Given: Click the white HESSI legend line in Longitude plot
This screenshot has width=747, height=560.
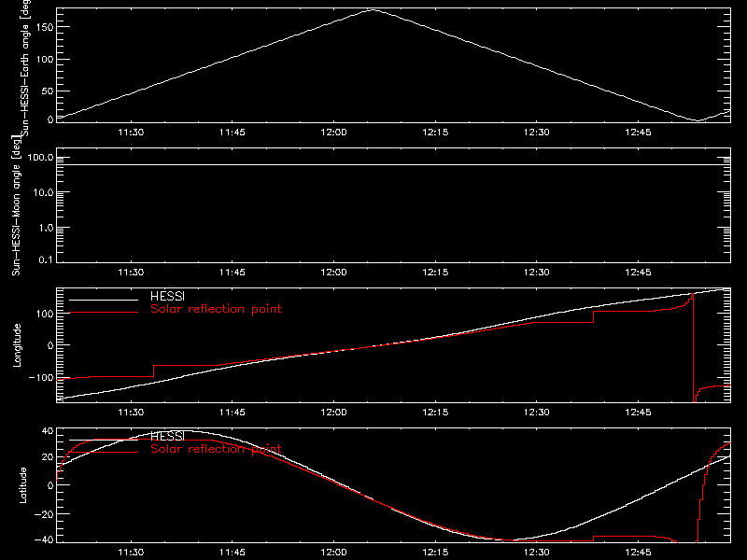Looking at the screenshot, I should pos(104,300).
